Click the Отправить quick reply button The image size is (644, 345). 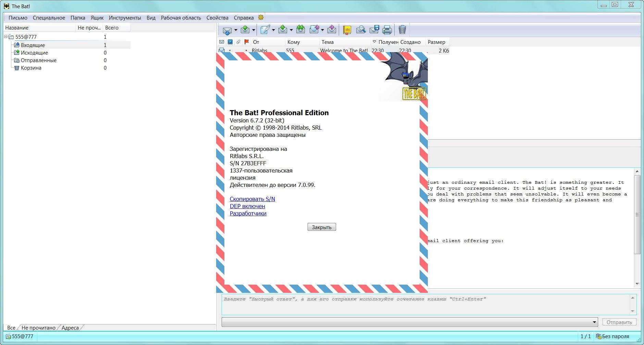click(619, 322)
